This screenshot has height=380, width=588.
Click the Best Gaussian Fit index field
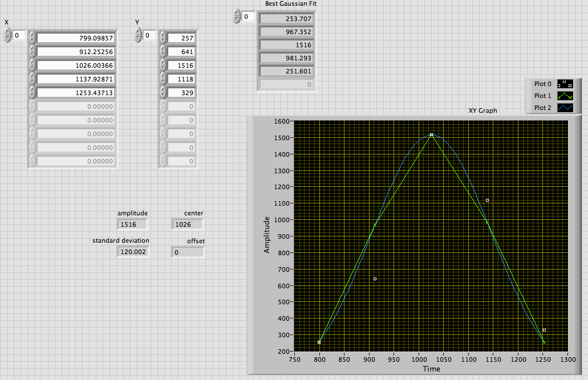pyautogui.click(x=249, y=17)
